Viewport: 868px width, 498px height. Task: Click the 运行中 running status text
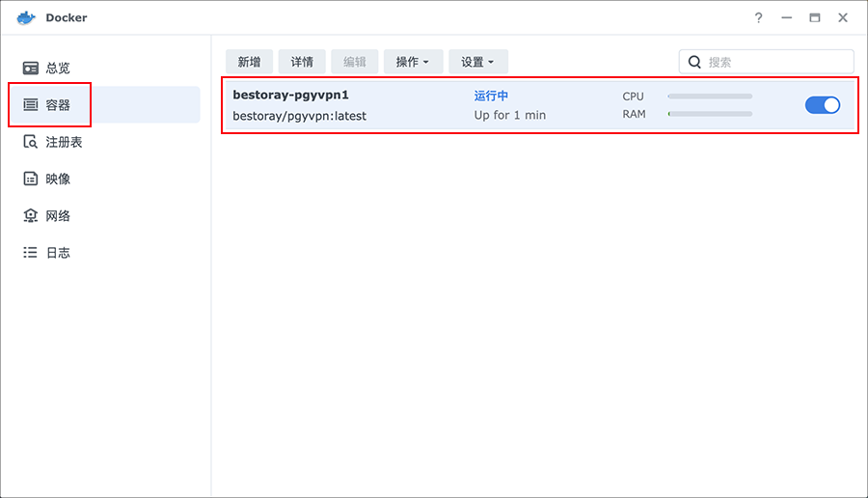coord(491,96)
